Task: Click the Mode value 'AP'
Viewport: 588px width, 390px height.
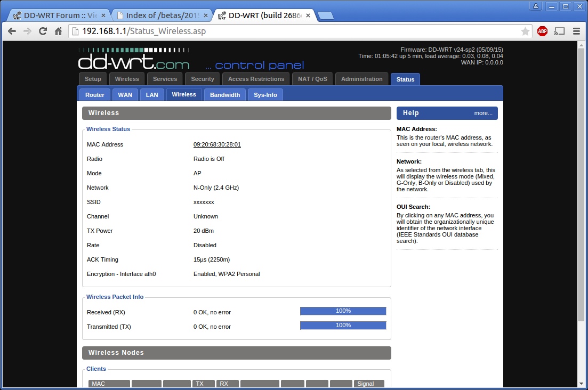Action: click(x=197, y=174)
